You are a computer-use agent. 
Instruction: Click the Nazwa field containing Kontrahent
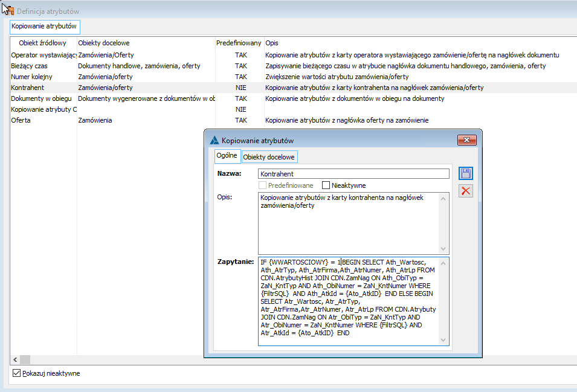(x=353, y=174)
